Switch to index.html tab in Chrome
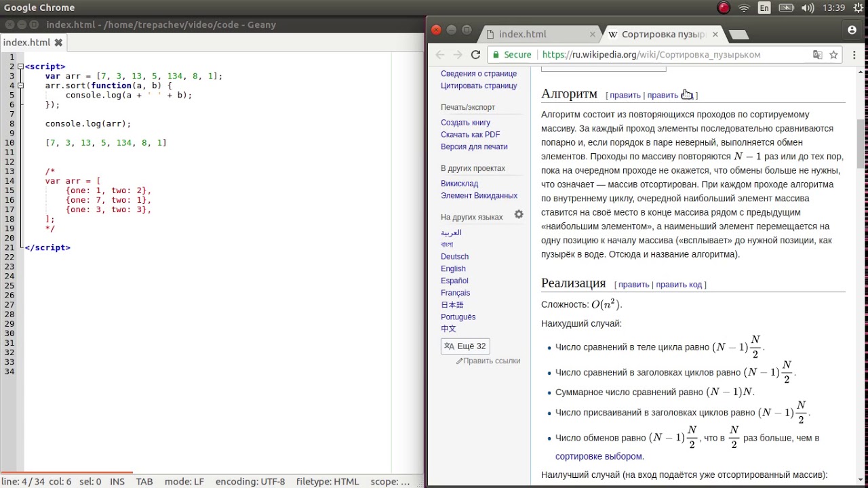The height and width of the screenshot is (488, 868). click(x=536, y=35)
